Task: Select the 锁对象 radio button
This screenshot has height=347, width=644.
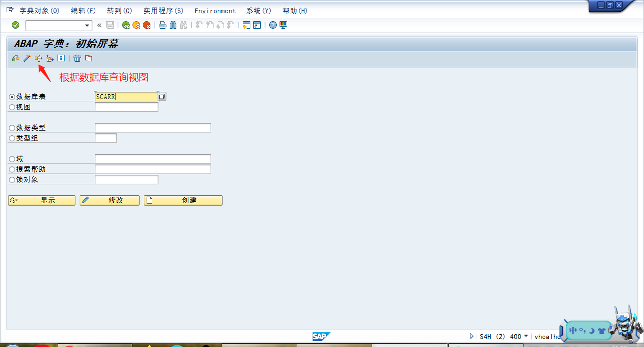Action: 12,180
